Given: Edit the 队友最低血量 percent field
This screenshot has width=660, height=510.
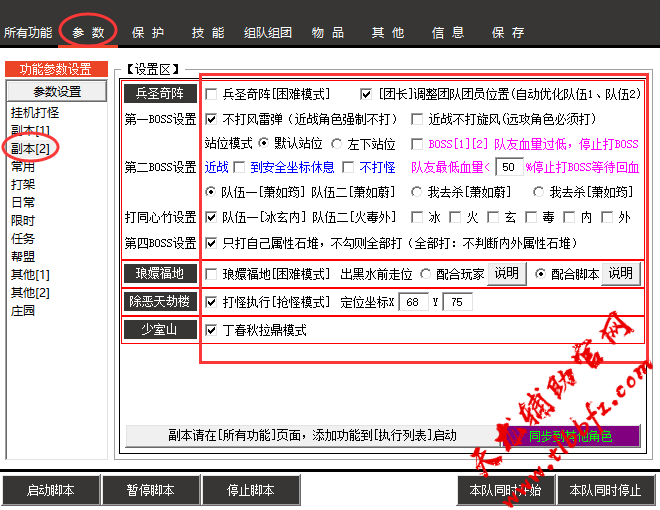Looking at the screenshot, I should (x=509, y=167).
